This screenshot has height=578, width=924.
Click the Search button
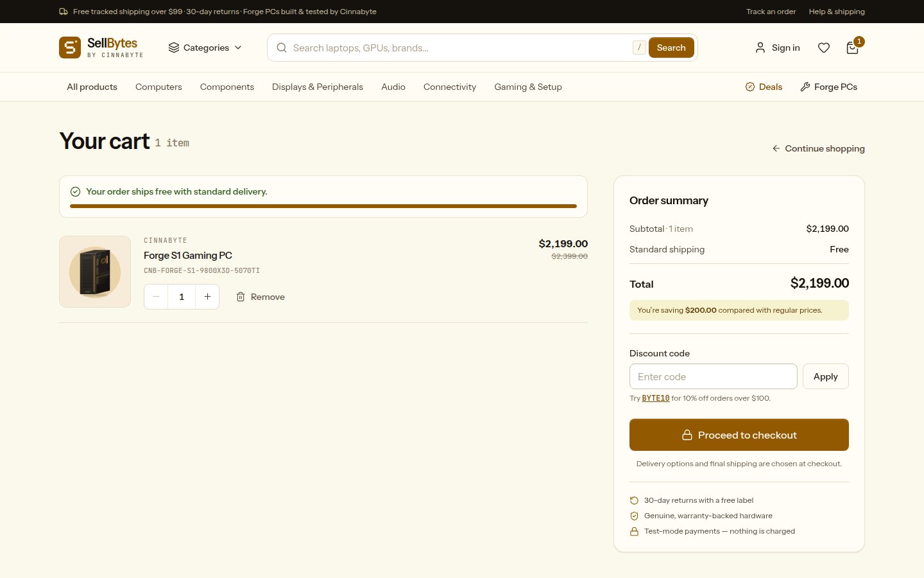(x=671, y=48)
